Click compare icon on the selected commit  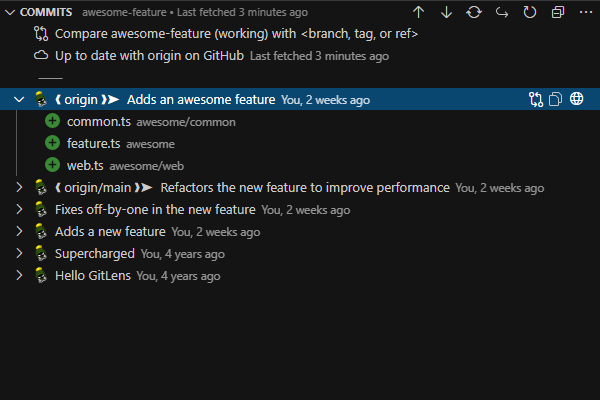click(536, 99)
